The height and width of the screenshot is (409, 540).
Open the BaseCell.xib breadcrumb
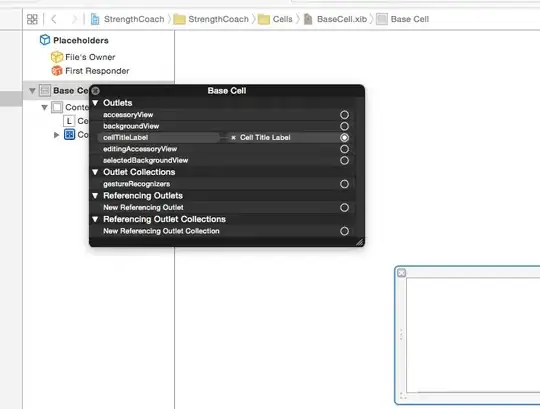pos(335,19)
